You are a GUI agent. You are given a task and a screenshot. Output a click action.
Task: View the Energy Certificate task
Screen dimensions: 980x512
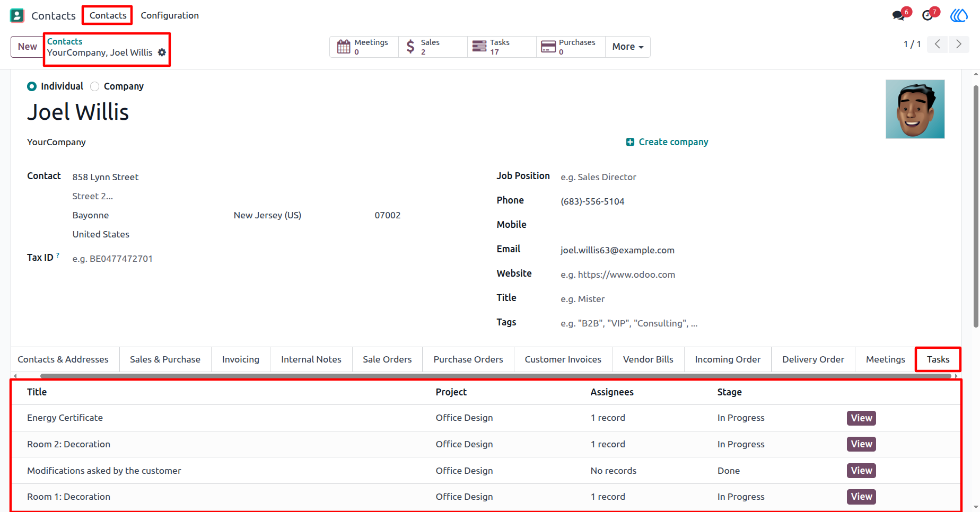point(861,418)
